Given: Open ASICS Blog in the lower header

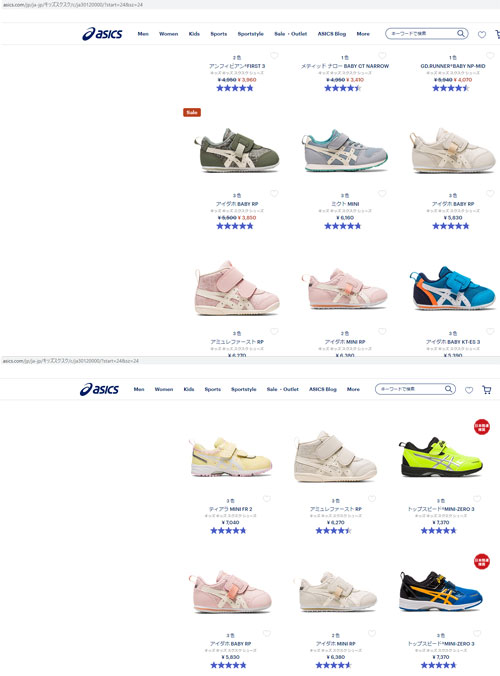Looking at the screenshot, I should (322, 389).
